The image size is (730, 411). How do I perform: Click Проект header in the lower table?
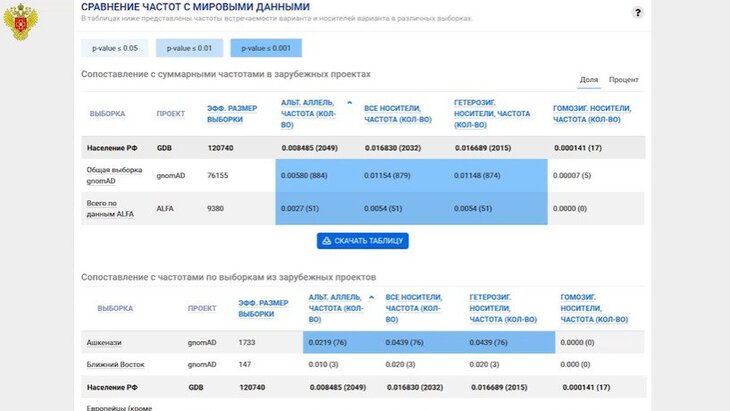pos(202,309)
